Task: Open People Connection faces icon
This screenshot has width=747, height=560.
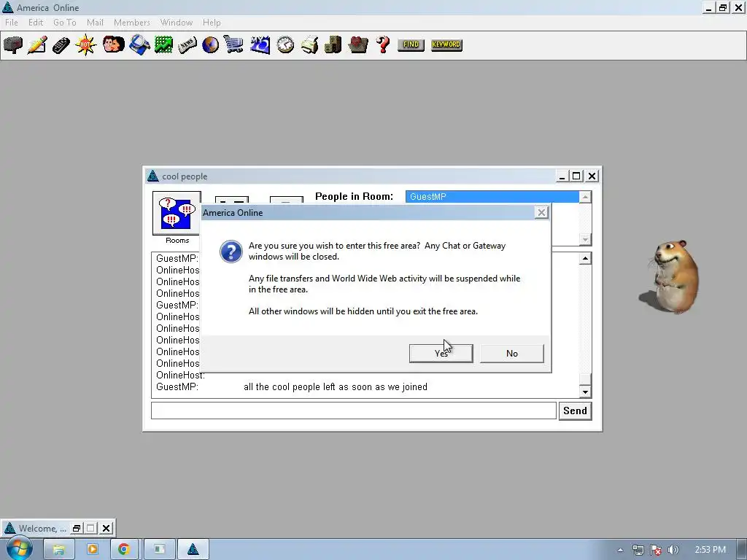Action: [113, 44]
